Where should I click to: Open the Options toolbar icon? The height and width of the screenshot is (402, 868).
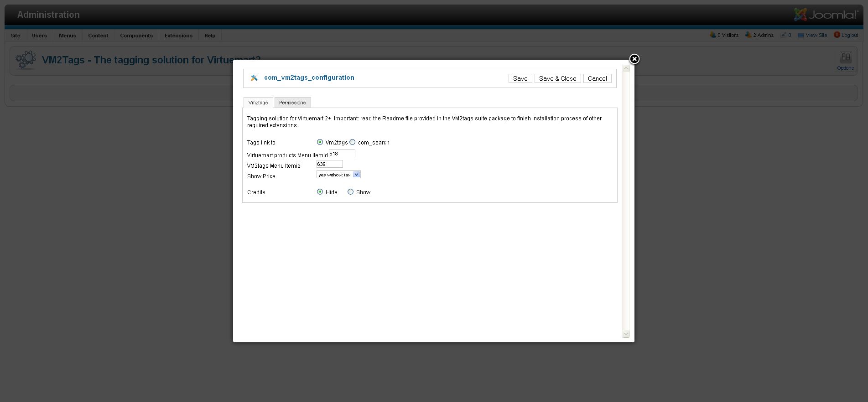[845, 61]
